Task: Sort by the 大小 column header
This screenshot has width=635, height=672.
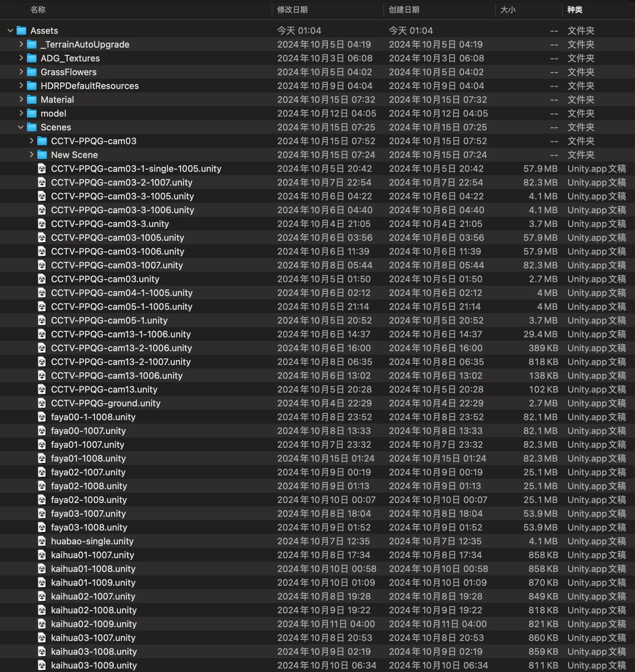Action: point(508,10)
